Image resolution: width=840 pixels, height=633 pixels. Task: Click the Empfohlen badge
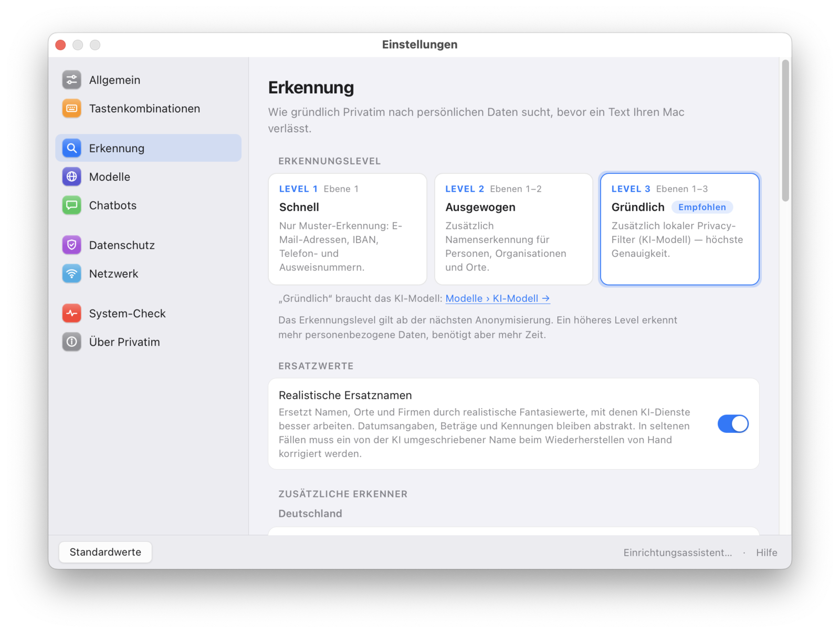702,207
